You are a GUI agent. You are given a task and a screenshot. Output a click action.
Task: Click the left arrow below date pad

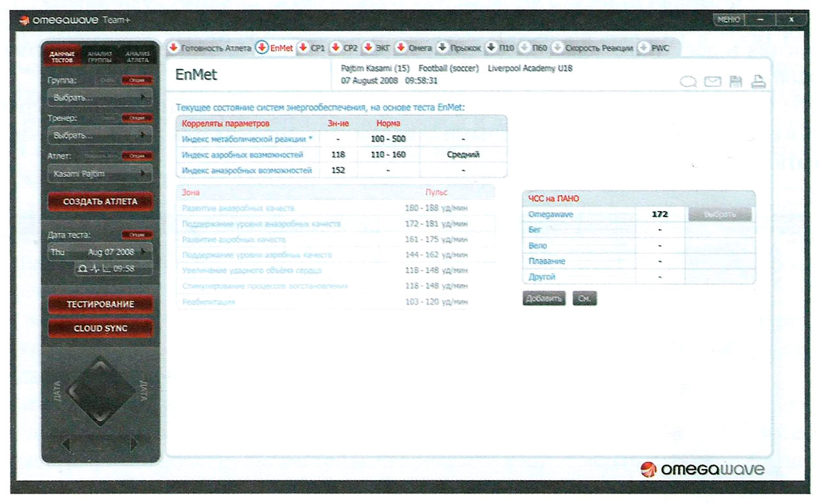pyautogui.click(x=66, y=444)
